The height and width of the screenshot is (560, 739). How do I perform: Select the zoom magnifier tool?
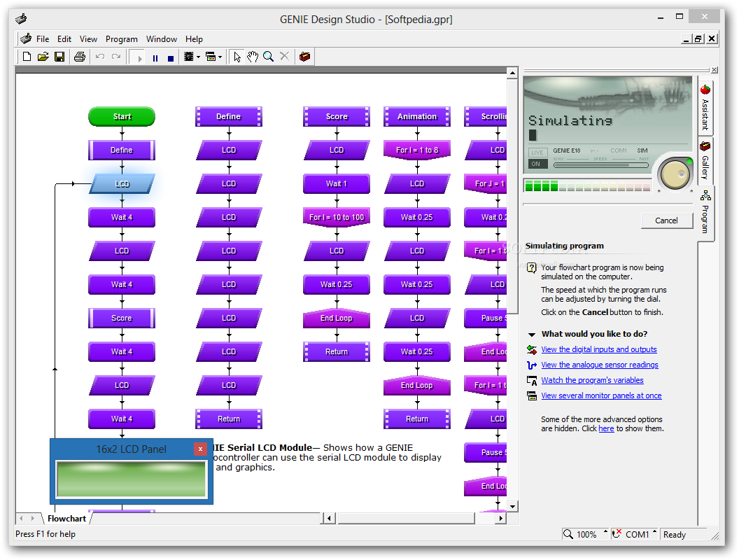(269, 57)
